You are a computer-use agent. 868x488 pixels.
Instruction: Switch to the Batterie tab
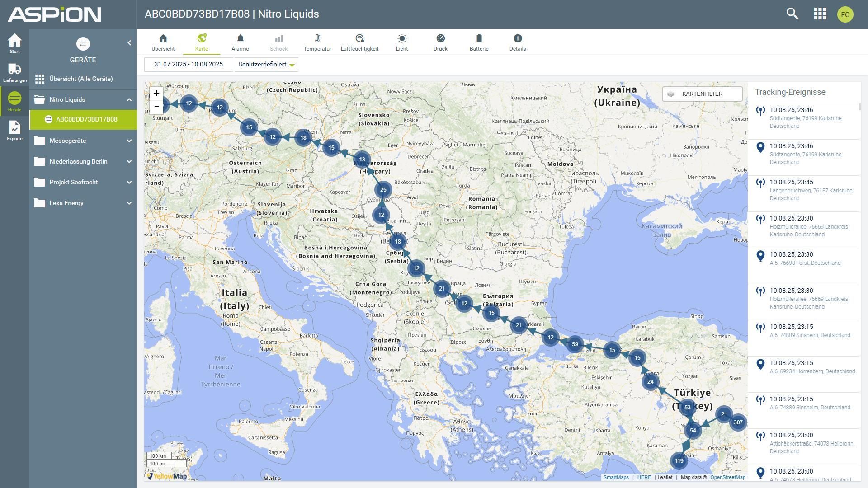(x=479, y=42)
